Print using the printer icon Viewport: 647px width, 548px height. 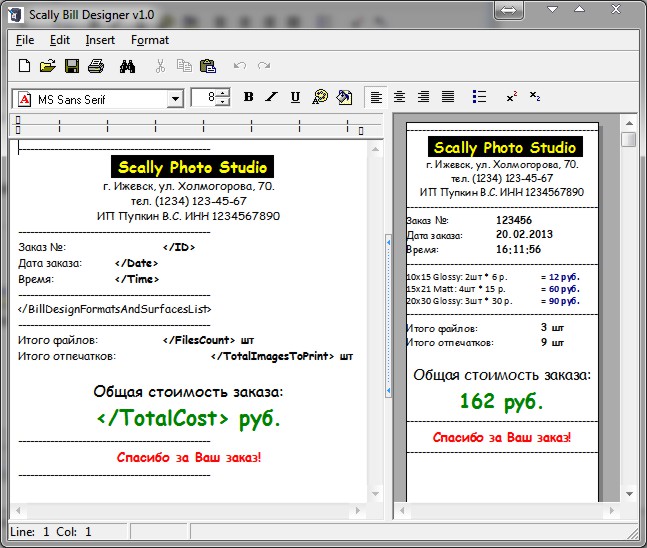click(x=96, y=66)
